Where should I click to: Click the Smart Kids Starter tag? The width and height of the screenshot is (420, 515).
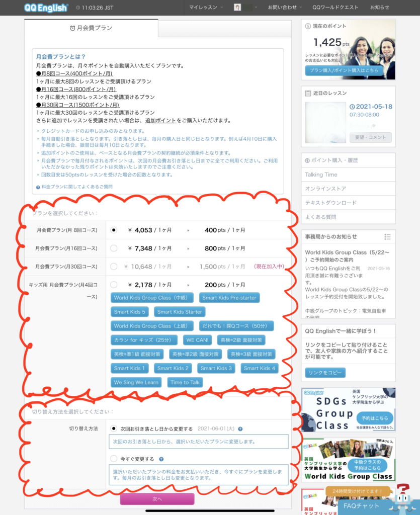coord(180,312)
